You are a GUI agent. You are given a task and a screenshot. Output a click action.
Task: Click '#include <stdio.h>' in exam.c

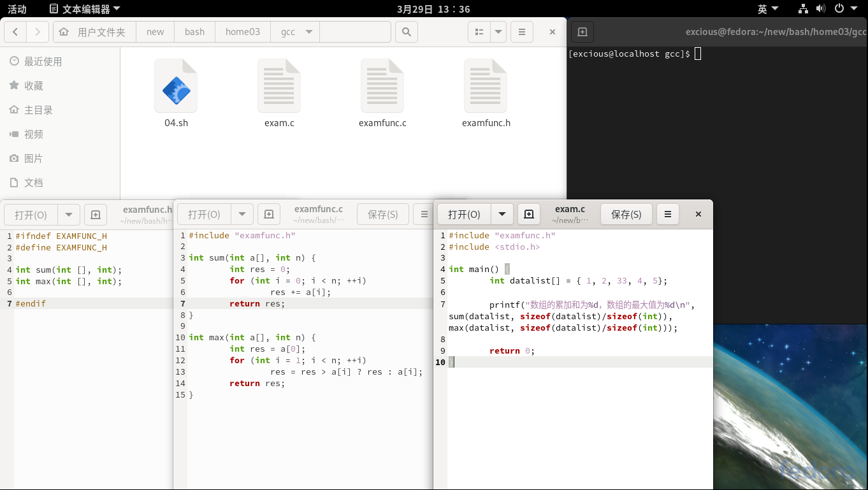495,247
